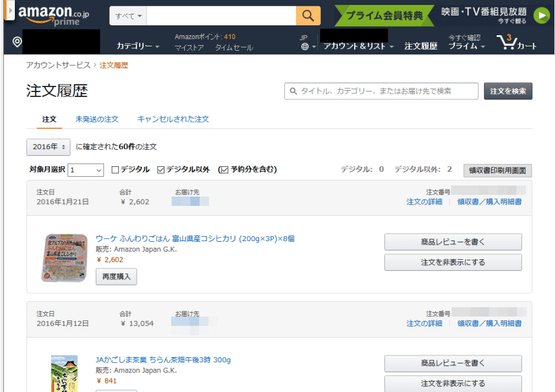Viewport: 555px width, 392px height.
Task: Expand the プライム dropdown menu
Action: pos(466,46)
